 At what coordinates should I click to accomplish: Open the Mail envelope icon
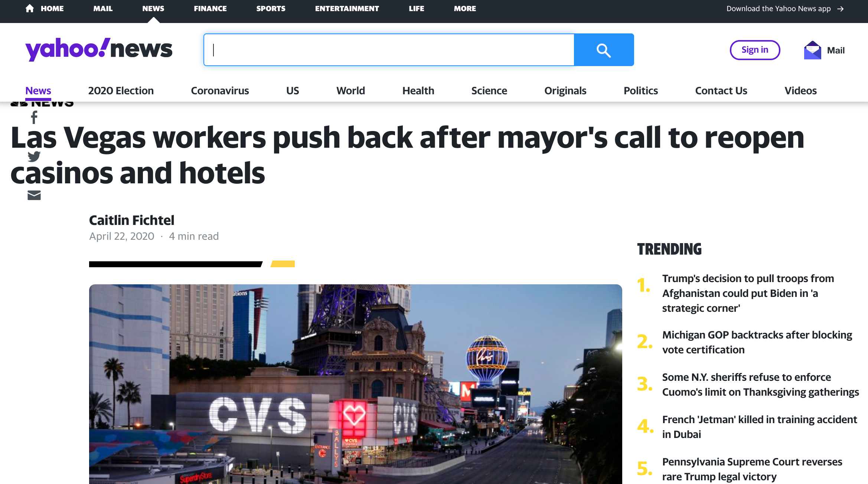[x=812, y=50]
